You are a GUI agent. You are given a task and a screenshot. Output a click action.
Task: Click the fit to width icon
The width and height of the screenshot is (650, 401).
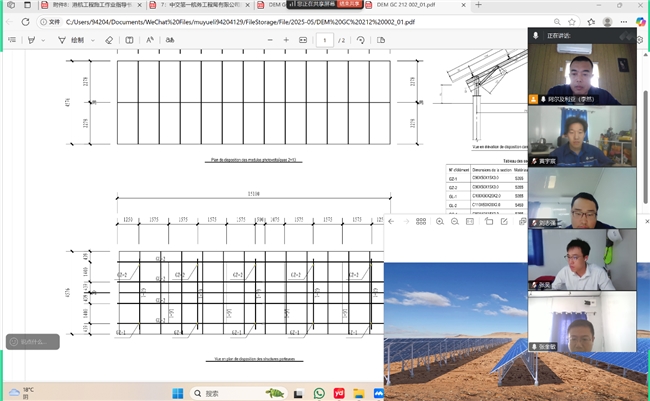pos(303,40)
